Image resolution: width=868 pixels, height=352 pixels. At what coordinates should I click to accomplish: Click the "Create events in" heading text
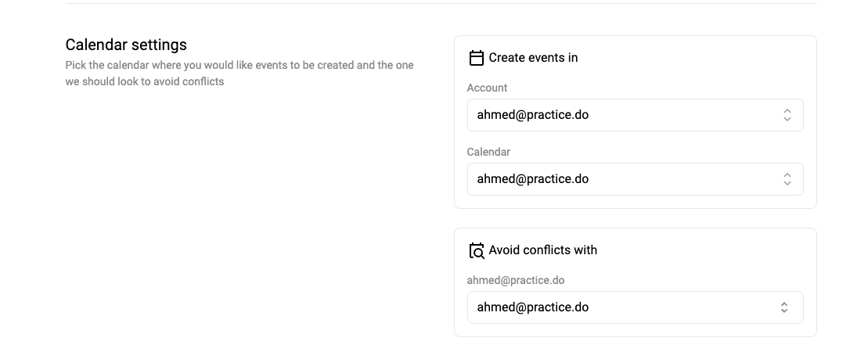533,58
